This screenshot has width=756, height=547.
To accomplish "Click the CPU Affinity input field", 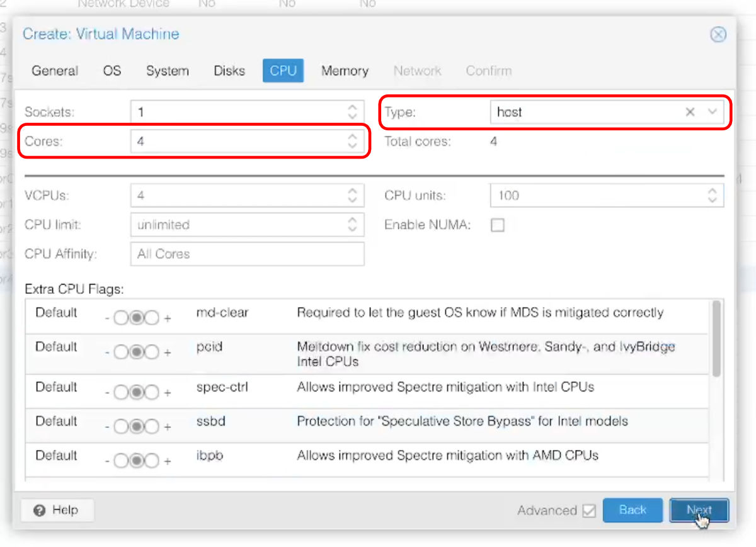I will [247, 254].
